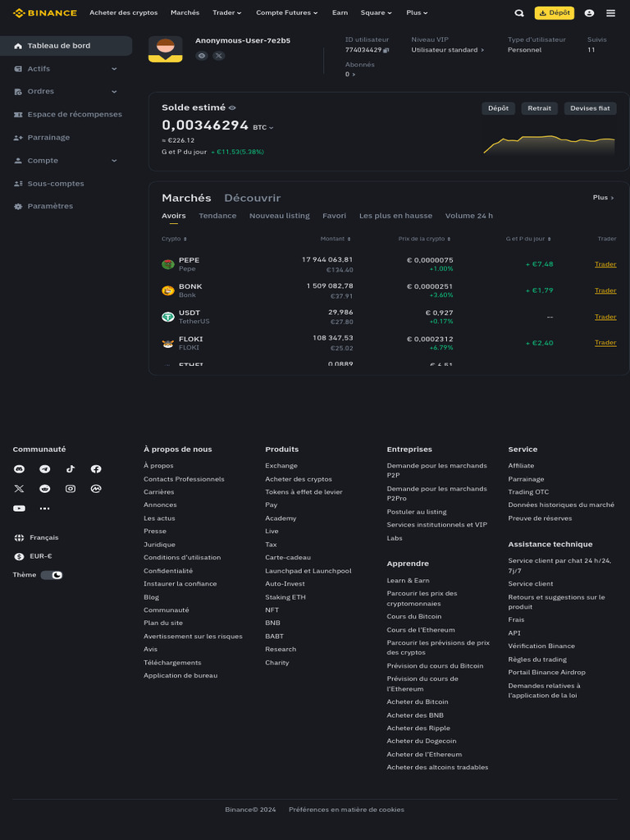
Task: Sort holdings by Prix de la crypto
Action: (424, 239)
